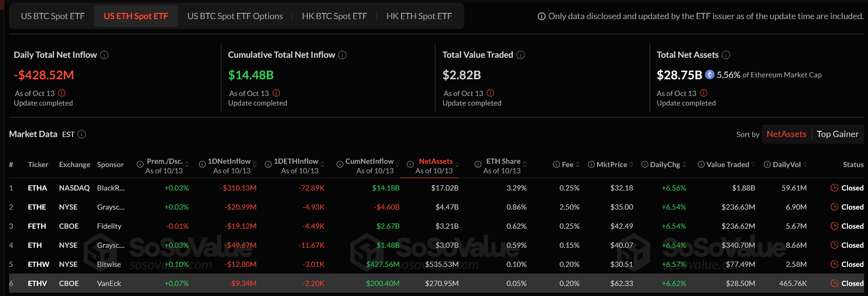Sort by the 1DNetInflow column
The width and height of the screenshot is (868, 296).
pos(229,161)
